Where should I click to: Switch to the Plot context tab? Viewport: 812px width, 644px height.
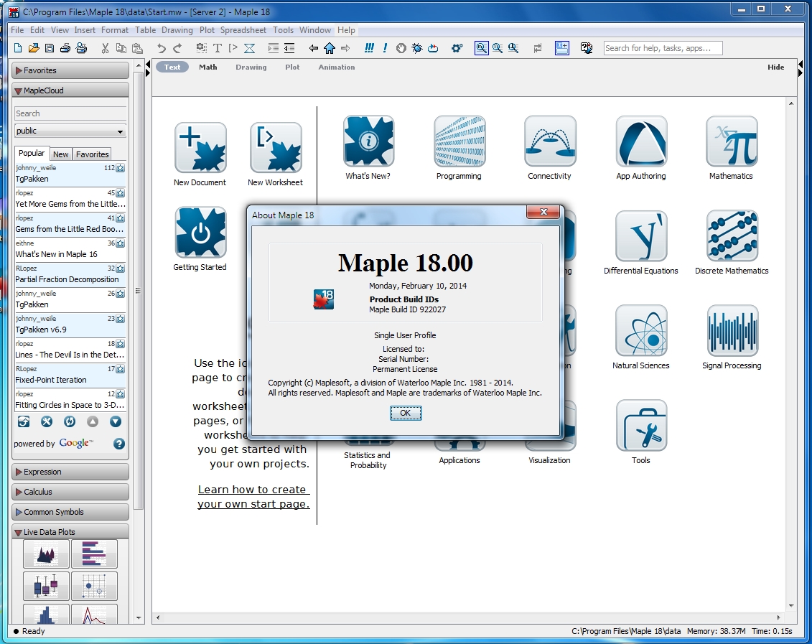292,67
